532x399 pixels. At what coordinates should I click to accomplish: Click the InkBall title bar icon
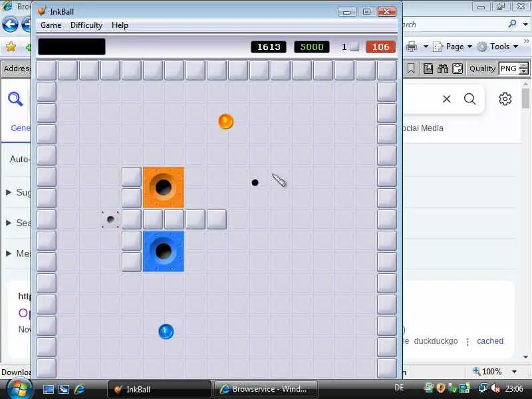[x=42, y=11]
